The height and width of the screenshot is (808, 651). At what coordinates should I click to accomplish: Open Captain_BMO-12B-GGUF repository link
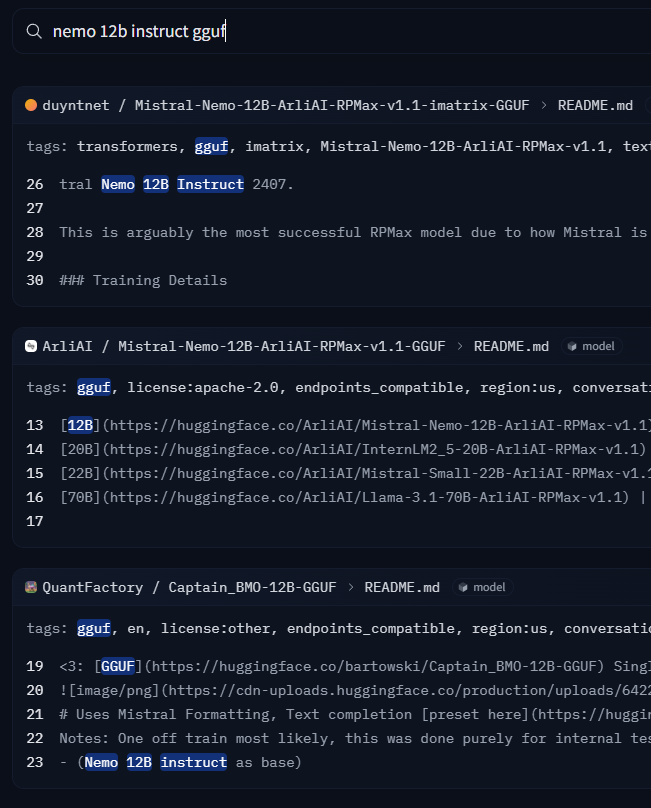(252, 587)
